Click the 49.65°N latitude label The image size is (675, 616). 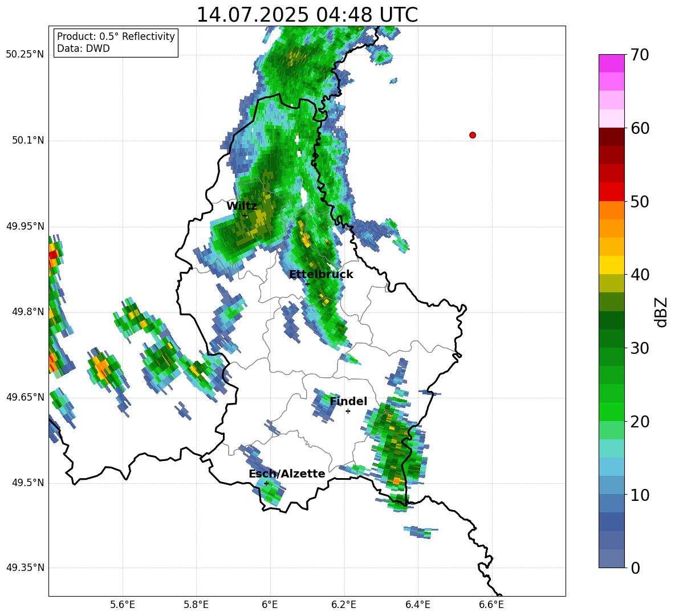click(x=25, y=397)
